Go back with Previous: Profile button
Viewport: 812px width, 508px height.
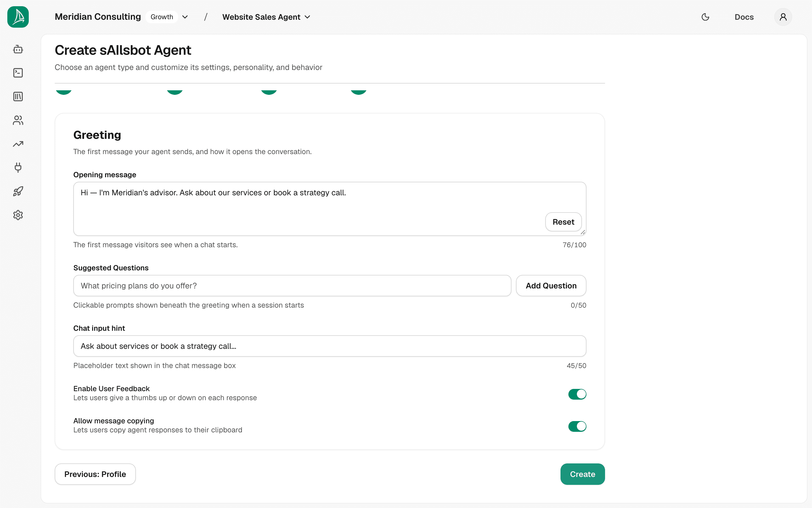(95, 474)
